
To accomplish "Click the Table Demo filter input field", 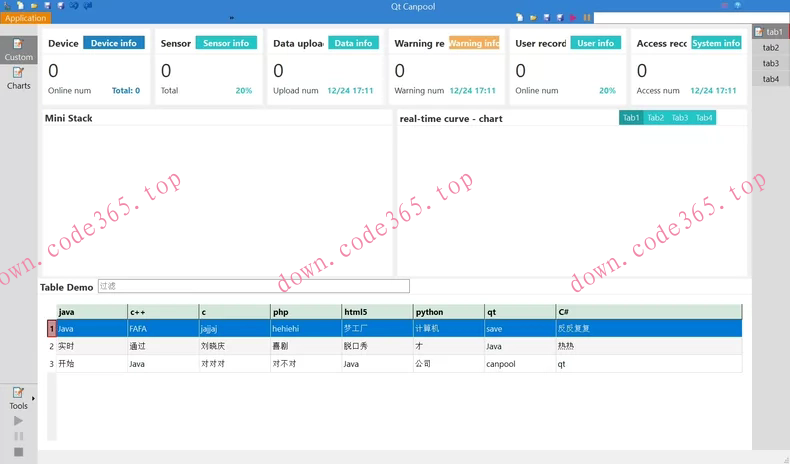I will coord(253,286).
